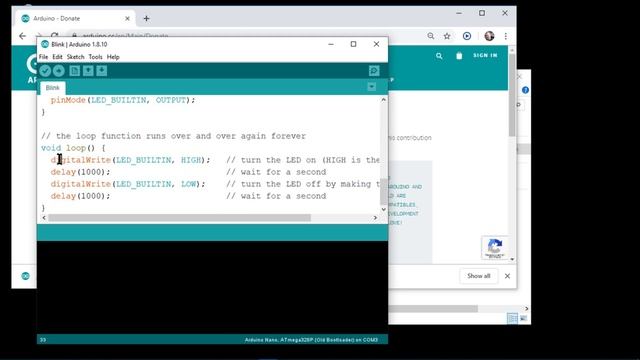
Task: Open the tab options dropdown arrow in Arduino
Action: tap(371, 87)
